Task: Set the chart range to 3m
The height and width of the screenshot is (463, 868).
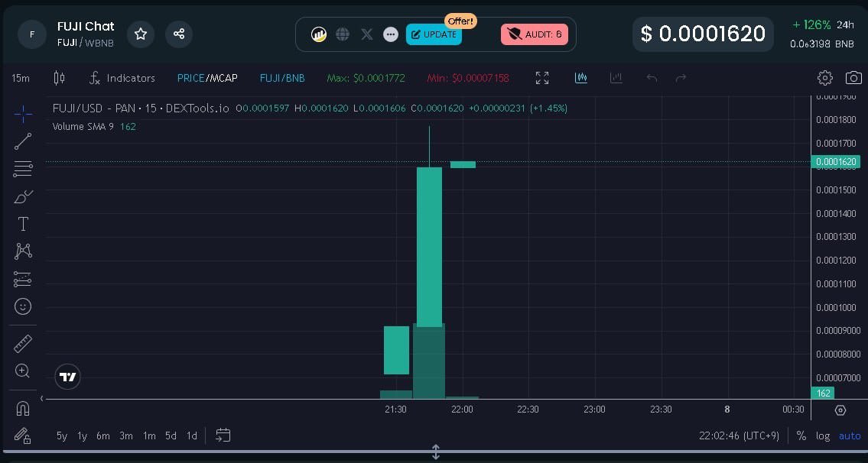Action: [126, 436]
